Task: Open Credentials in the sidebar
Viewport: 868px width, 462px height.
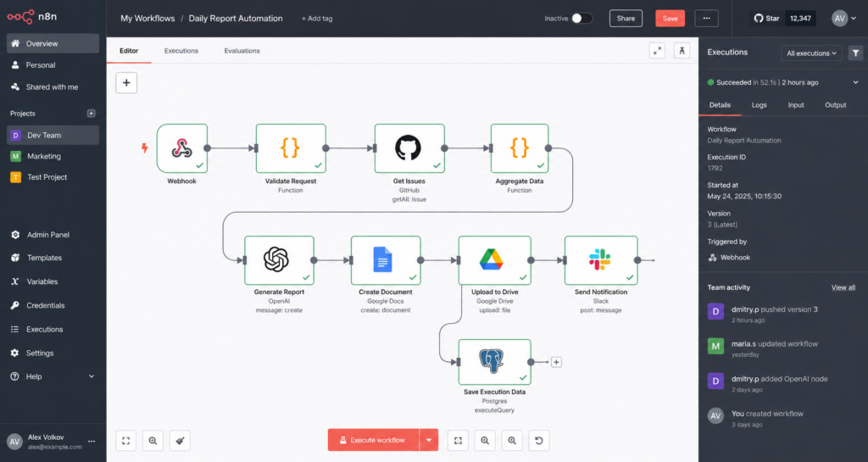Action: (x=53, y=305)
